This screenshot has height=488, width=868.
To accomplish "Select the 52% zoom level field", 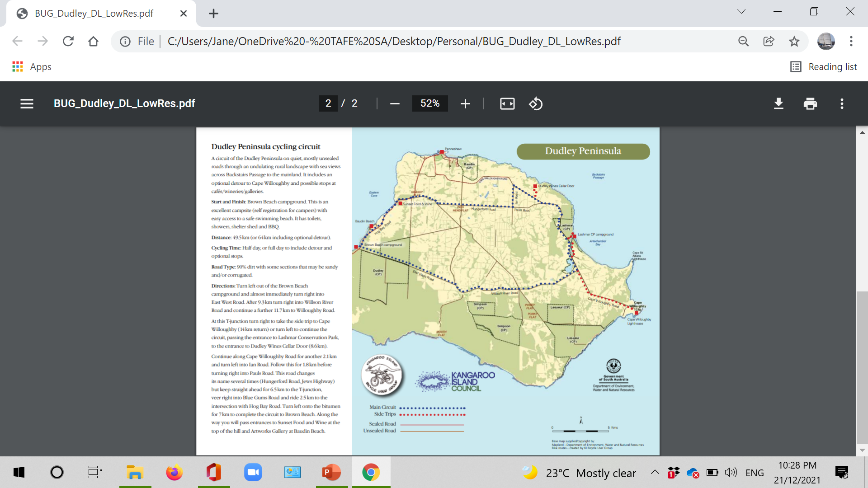I will 430,103.
